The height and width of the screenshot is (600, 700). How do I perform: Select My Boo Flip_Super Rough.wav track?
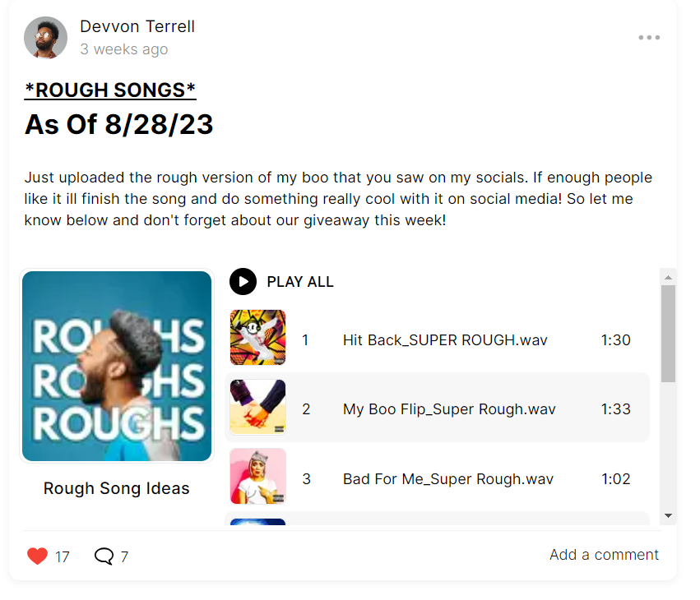tap(449, 409)
